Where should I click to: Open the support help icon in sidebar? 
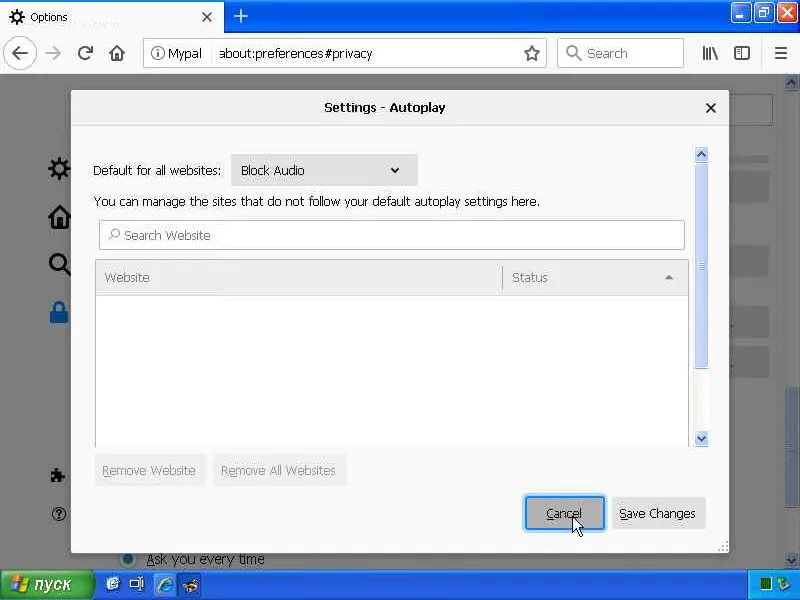click(59, 513)
